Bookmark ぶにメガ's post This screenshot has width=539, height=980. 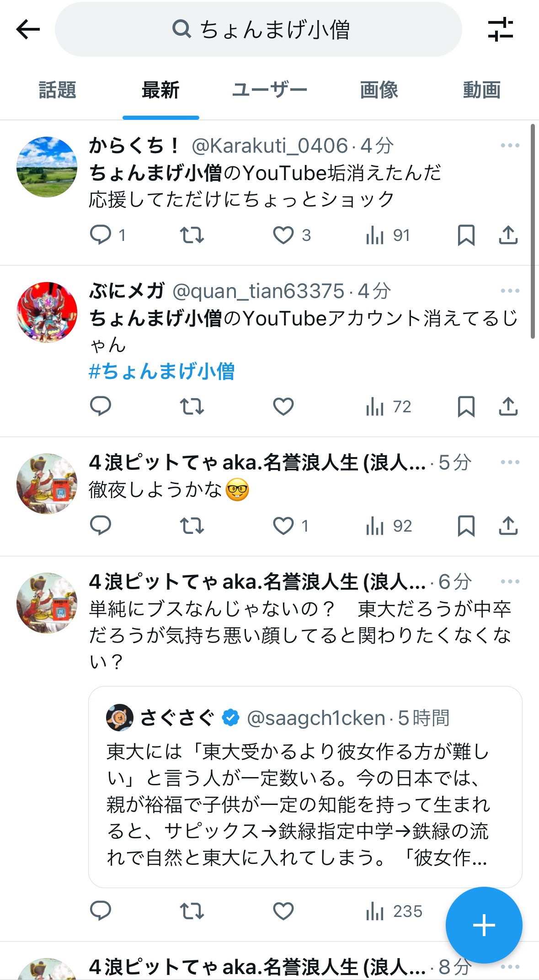tap(466, 406)
